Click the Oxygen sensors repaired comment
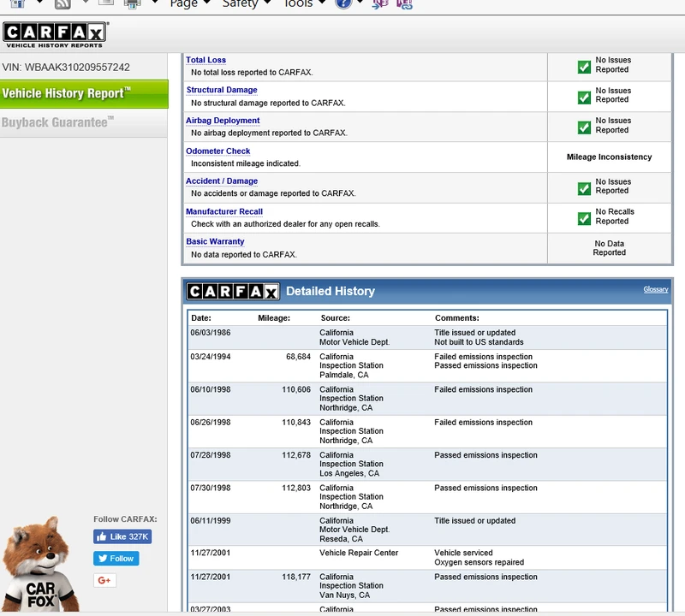 [479, 563]
